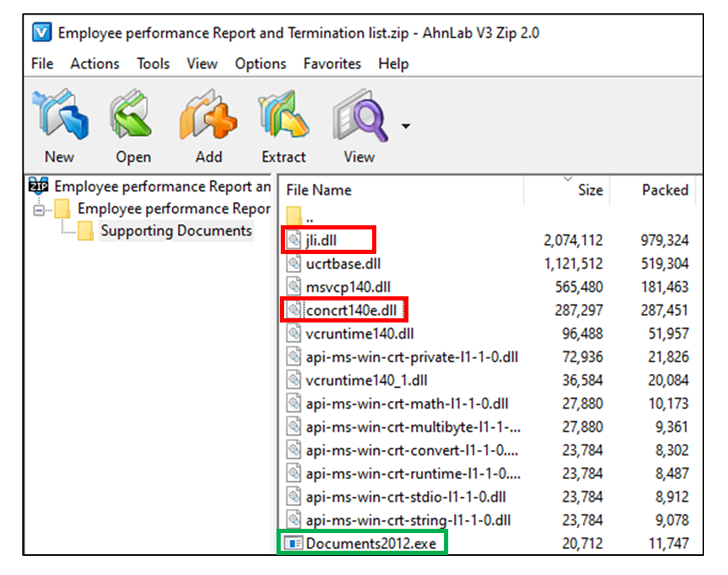Click the concrt140e.dll file icon
The width and height of the screenshot is (728, 575).
click(x=293, y=310)
